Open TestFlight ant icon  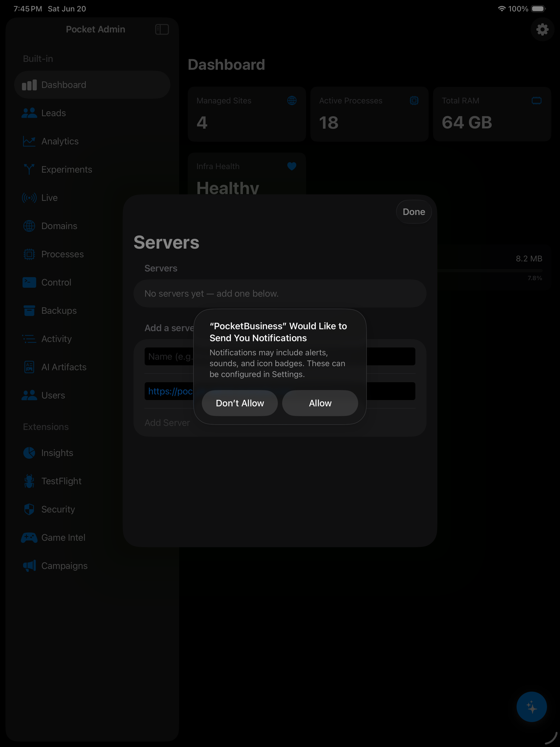pos(29,481)
